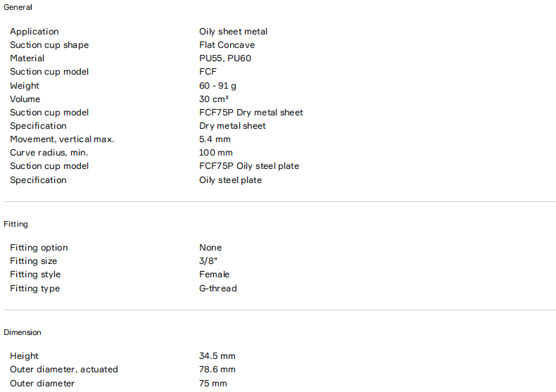The image size is (556, 392).
Task: Click the '60 - 91 g' weight value
Action: 217,86
